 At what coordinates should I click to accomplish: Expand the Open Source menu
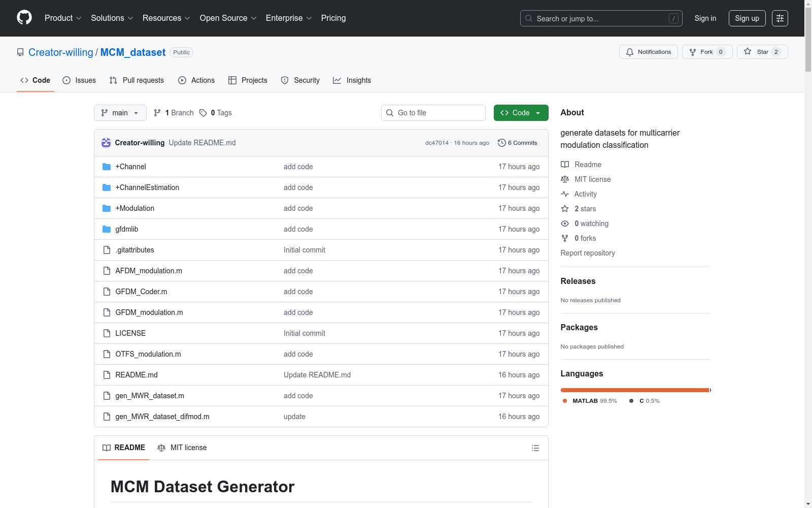[228, 18]
